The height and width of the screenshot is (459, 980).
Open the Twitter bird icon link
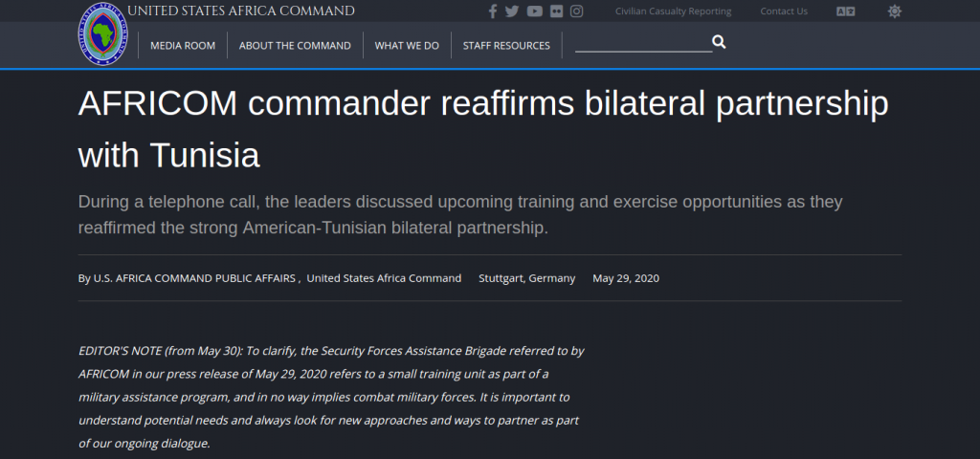click(x=512, y=11)
